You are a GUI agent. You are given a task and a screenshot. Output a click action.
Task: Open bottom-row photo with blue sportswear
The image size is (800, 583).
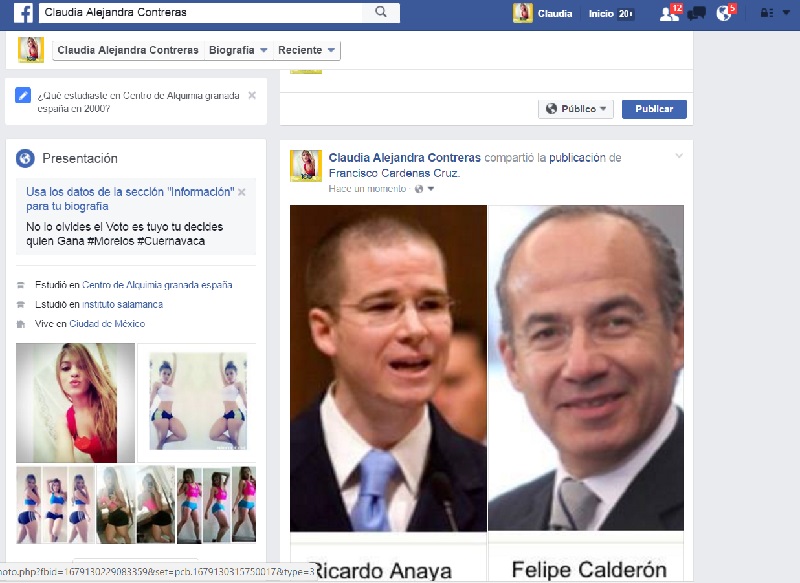(55, 504)
